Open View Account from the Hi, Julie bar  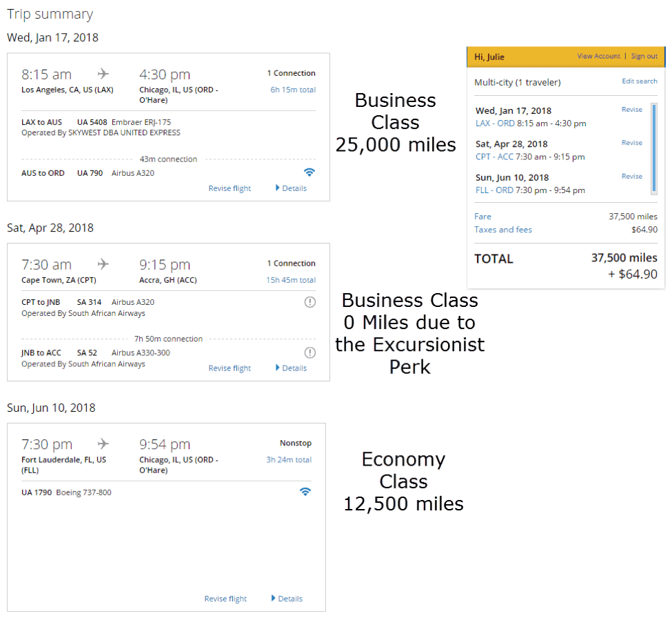tap(598, 57)
